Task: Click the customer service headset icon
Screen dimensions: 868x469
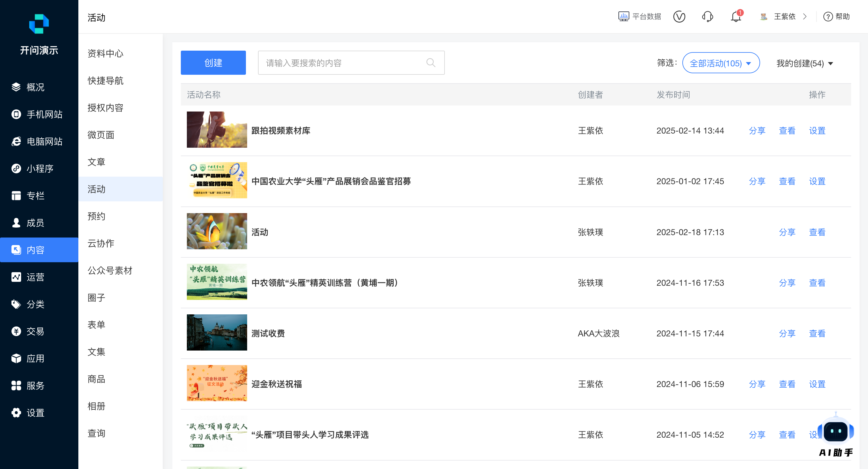Action: (x=707, y=17)
